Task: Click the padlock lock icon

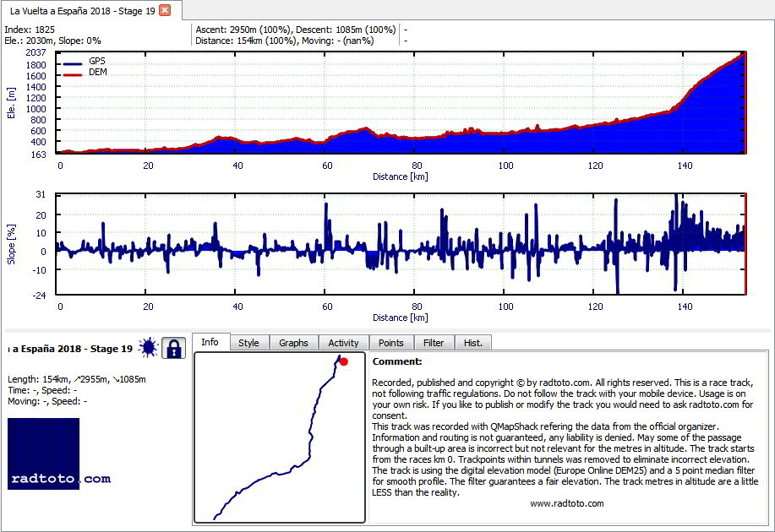Action: click(173, 348)
